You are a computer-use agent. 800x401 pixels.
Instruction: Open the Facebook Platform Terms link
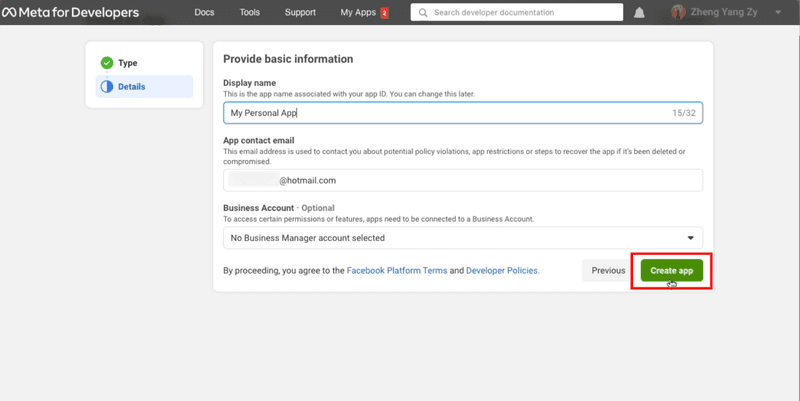coord(397,271)
